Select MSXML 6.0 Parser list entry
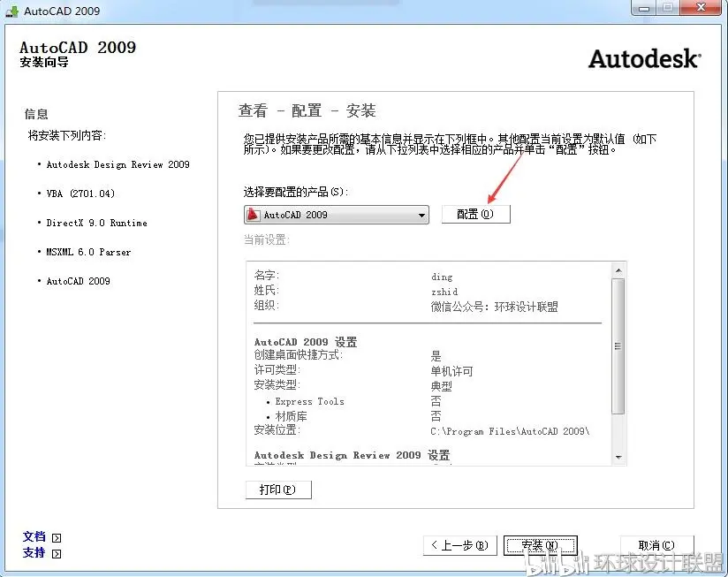Screen dimensions: 728x577 88,252
